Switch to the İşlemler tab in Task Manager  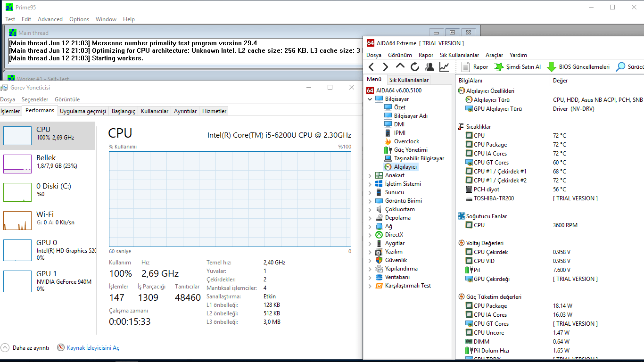(x=10, y=111)
